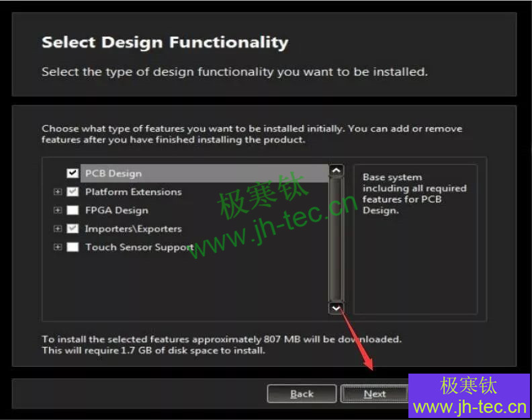Select the Platform Extensions row label

tap(134, 192)
